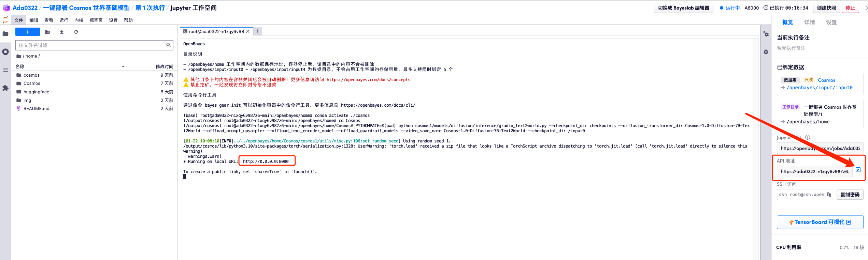Image resolution: width=868 pixels, height=260 pixels.
Task: Copy the SSH command with the clipboard icon
Action: coord(829,195)
